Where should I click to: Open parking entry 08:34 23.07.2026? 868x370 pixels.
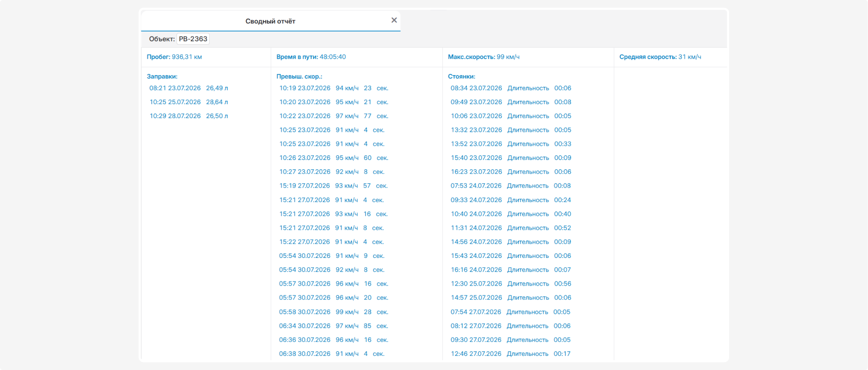click(x=511, y=88)
